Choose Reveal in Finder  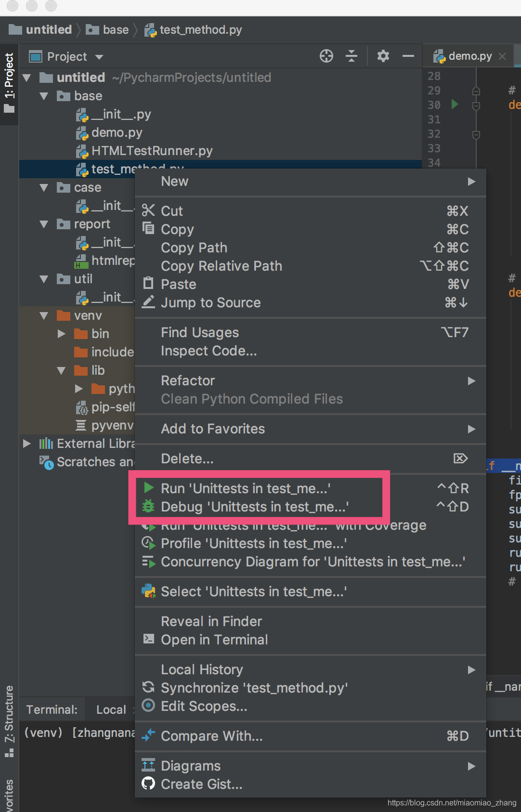311,621
